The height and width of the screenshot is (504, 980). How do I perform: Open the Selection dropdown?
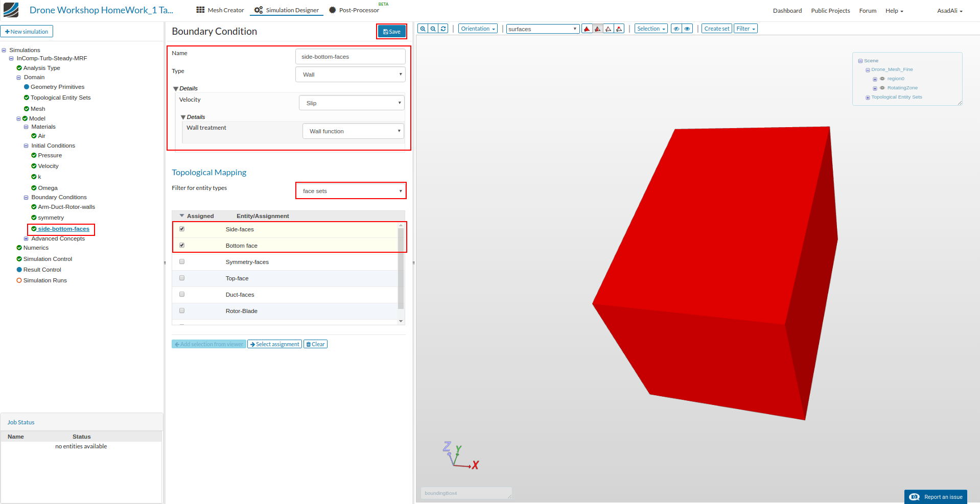point(651,29)
